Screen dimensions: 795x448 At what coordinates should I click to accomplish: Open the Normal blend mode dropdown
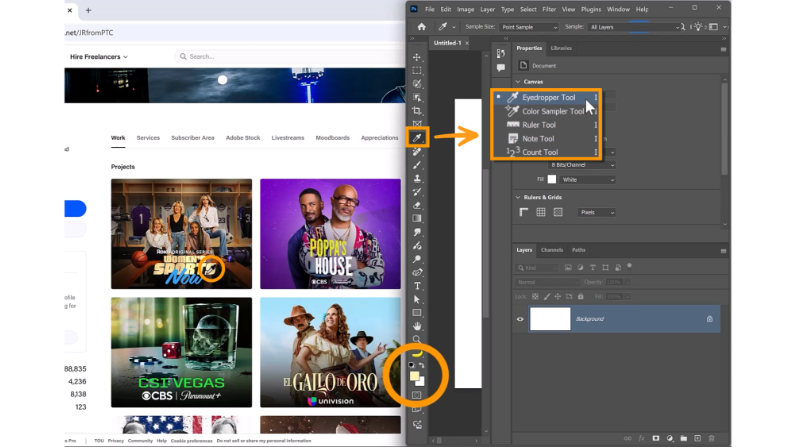click(x=547, y=282)
